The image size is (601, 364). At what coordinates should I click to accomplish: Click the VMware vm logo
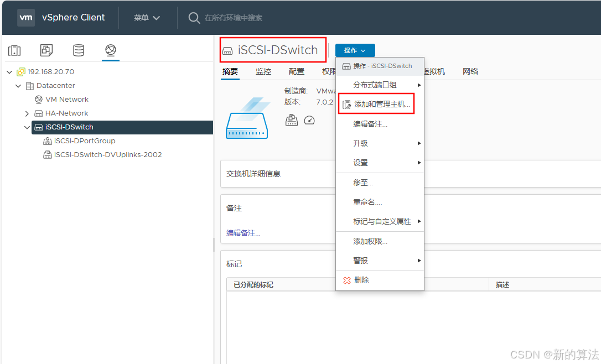pos(26,18)
